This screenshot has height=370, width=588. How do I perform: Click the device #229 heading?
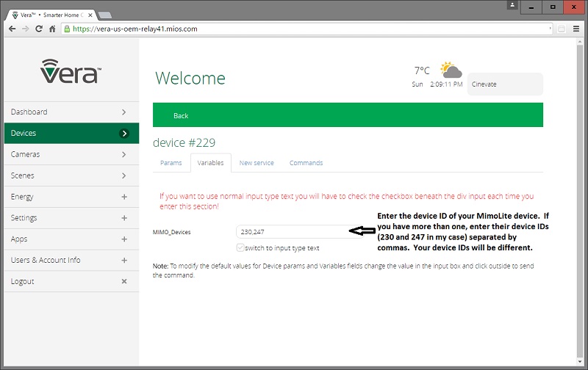pyautogui.click(x=184, y=142)
